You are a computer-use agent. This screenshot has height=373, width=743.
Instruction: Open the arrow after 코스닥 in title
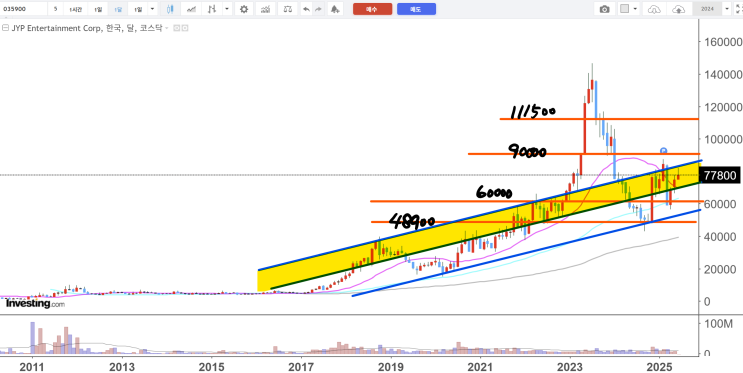(x=167, y=28)
